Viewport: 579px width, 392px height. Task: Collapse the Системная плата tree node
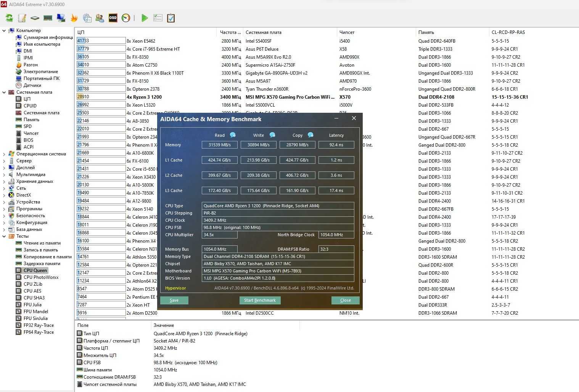click(4, 92)
